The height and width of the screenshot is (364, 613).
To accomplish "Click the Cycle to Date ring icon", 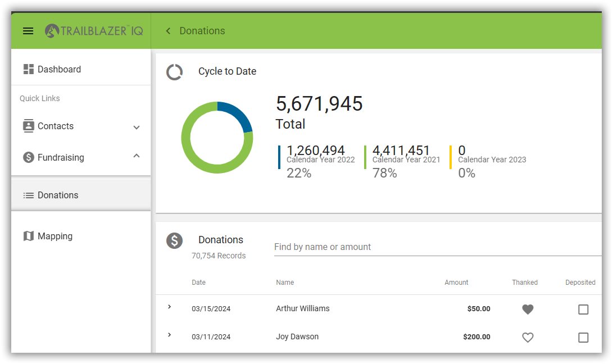I will [175, 72].
